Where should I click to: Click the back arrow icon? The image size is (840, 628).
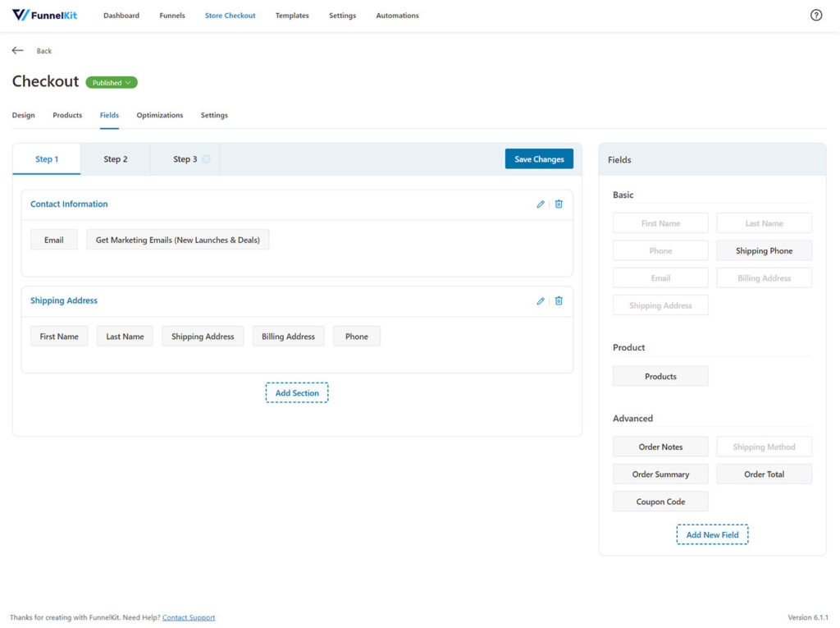tap(18, 50)
